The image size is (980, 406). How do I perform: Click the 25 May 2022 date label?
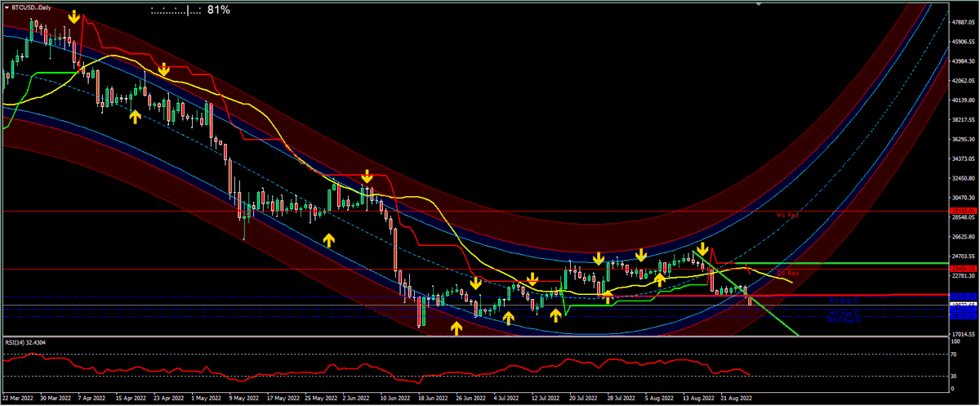click(x=322, y=399)
